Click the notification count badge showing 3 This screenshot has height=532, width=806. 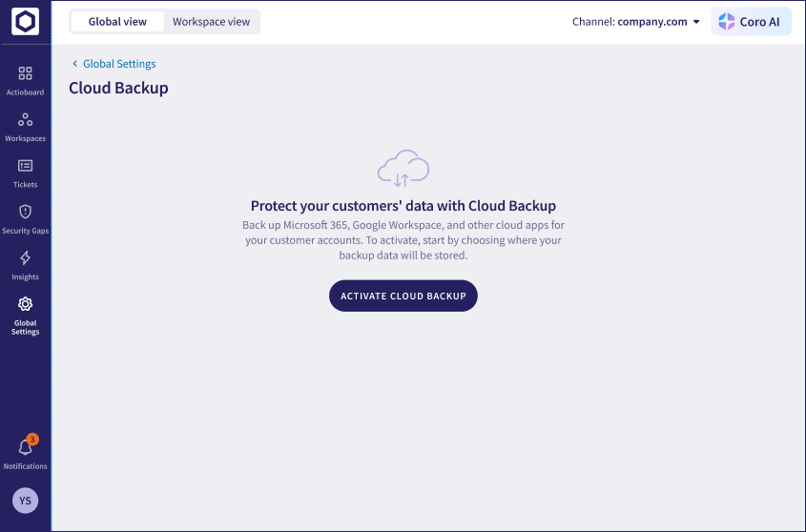[x=32, y=440]
